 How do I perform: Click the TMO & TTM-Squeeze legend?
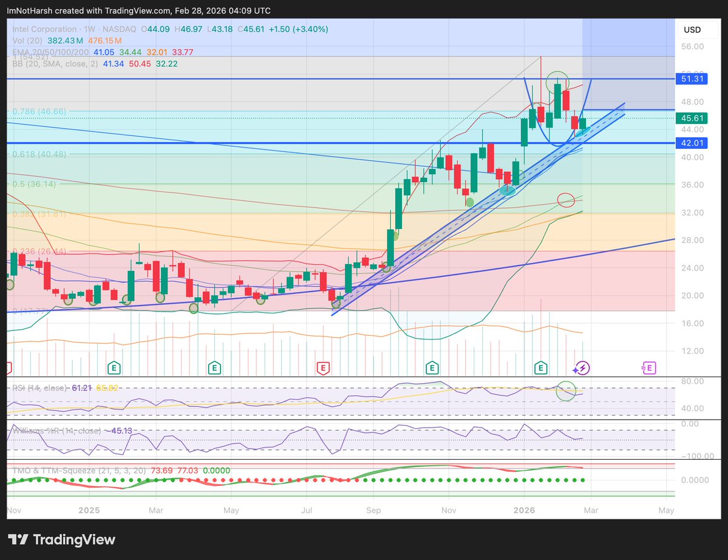pyautogui.click(x=79, y=470)
